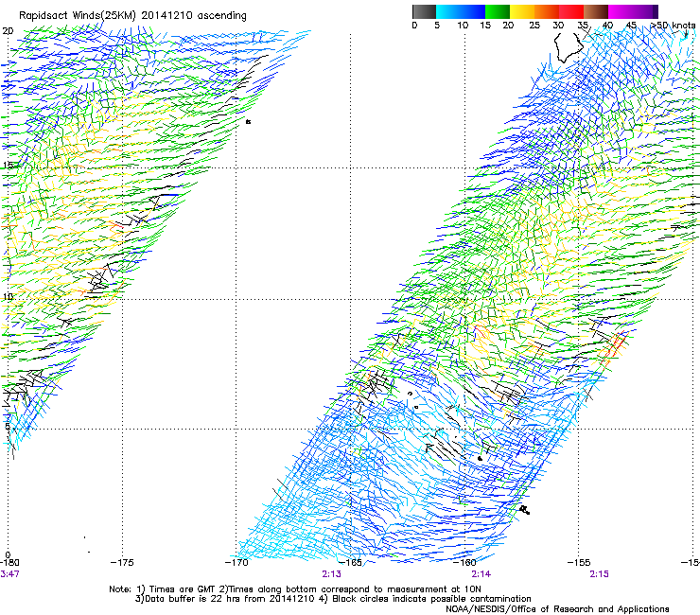
Task: Click the longitude label '-155'
Action: (x=579, y=563)
